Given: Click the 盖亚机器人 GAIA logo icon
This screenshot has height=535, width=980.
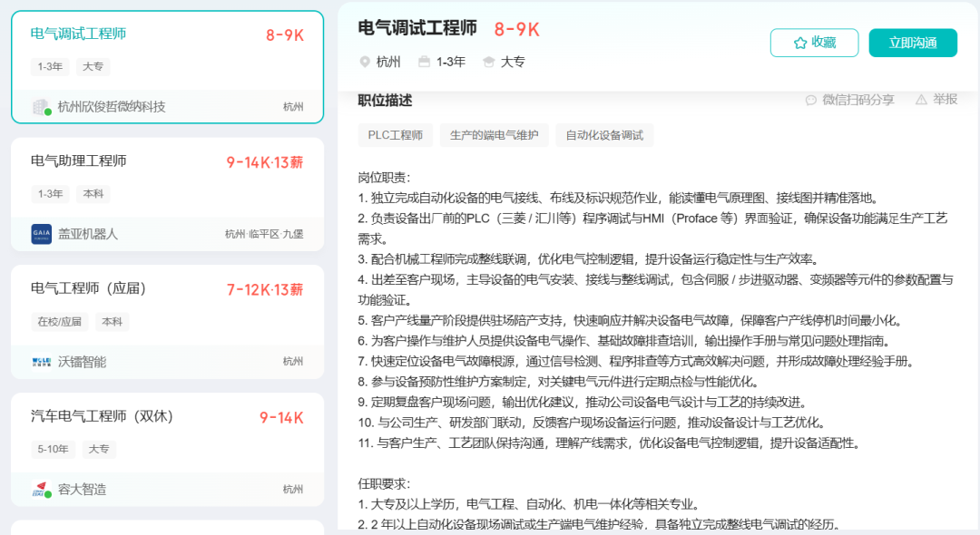Looking at the screenshot, I should pyautogui.click(x=42, y=234).
